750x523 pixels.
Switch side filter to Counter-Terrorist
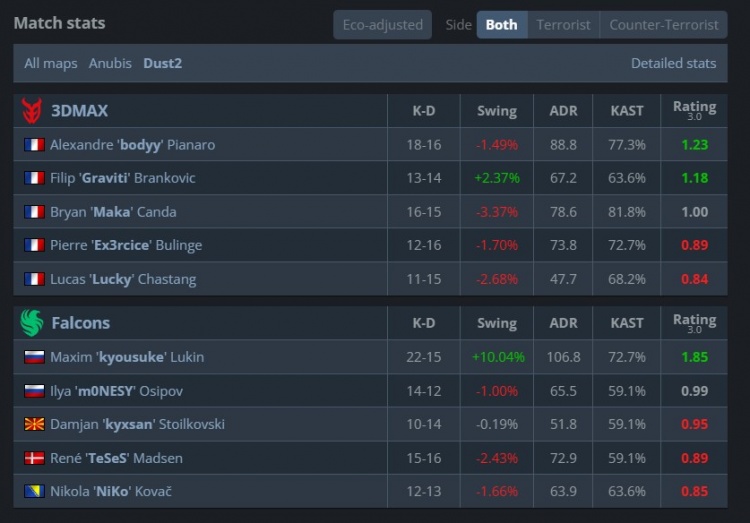[x=663, y=25]
